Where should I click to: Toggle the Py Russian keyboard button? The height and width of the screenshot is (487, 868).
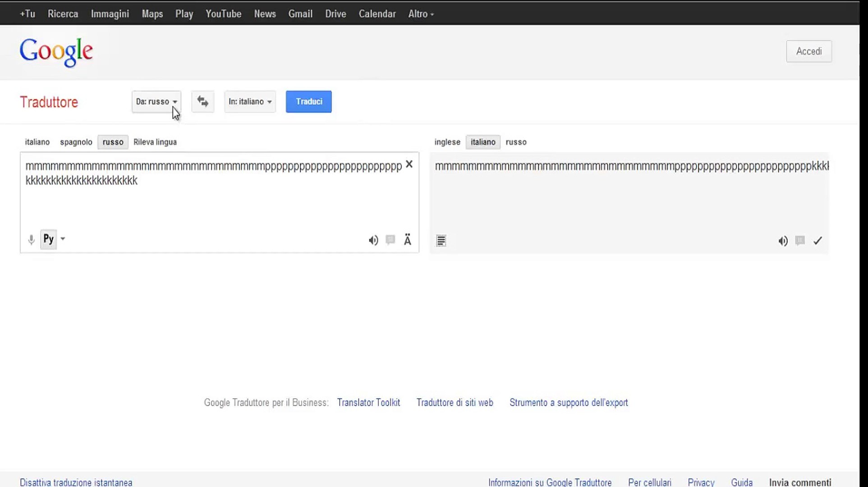(48, 239)
